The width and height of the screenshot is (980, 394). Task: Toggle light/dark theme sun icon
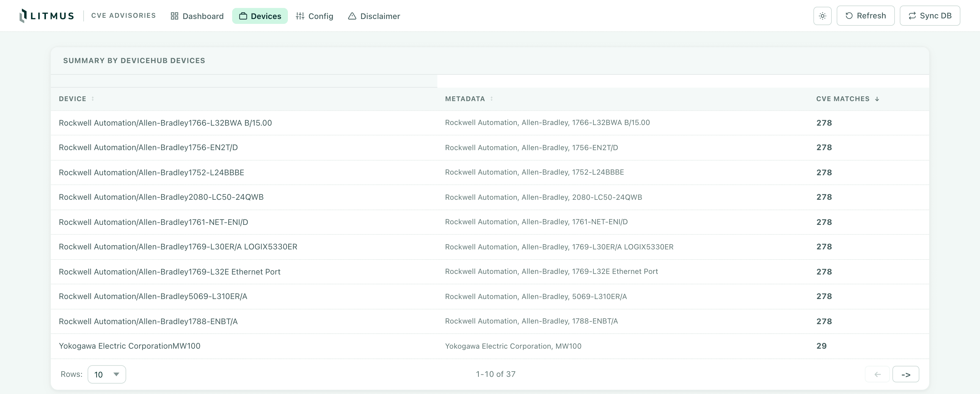822,16
